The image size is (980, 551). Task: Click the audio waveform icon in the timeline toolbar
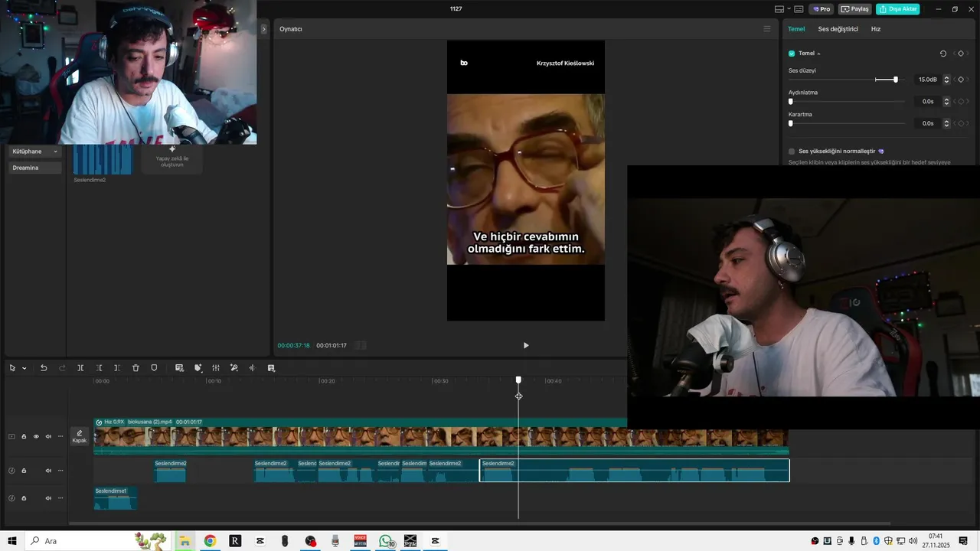(x=252, y=368)
